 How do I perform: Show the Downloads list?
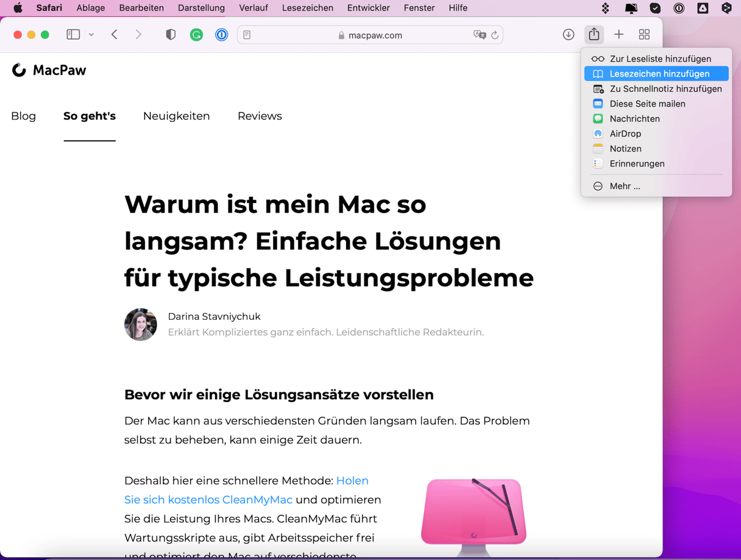[569, 35]
